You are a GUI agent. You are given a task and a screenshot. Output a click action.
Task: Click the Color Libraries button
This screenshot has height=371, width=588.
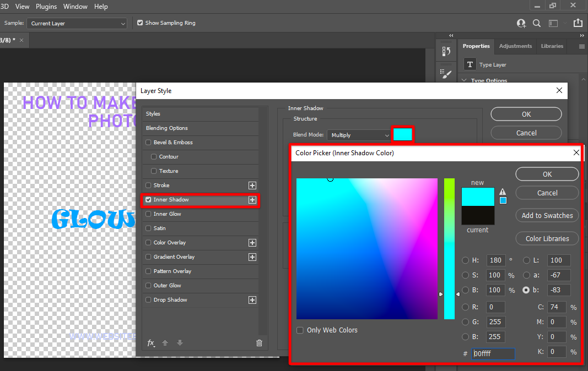pyautogui.click(x=547, y=239)
